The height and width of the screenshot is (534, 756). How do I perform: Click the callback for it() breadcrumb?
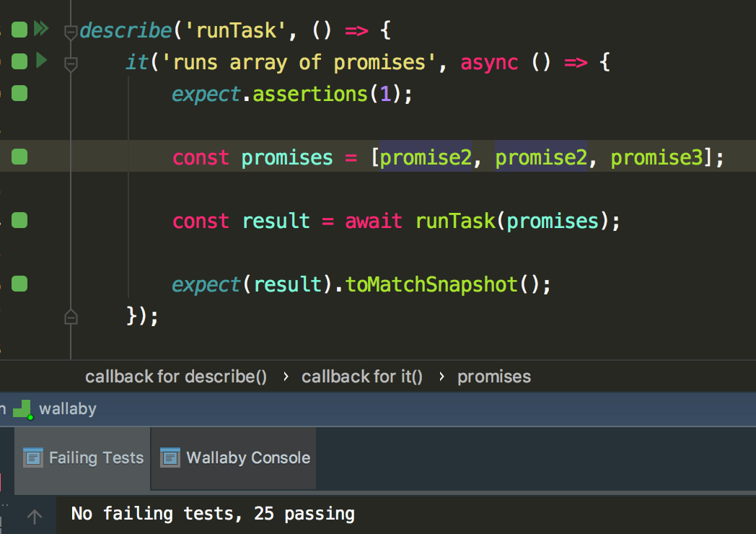361,376
